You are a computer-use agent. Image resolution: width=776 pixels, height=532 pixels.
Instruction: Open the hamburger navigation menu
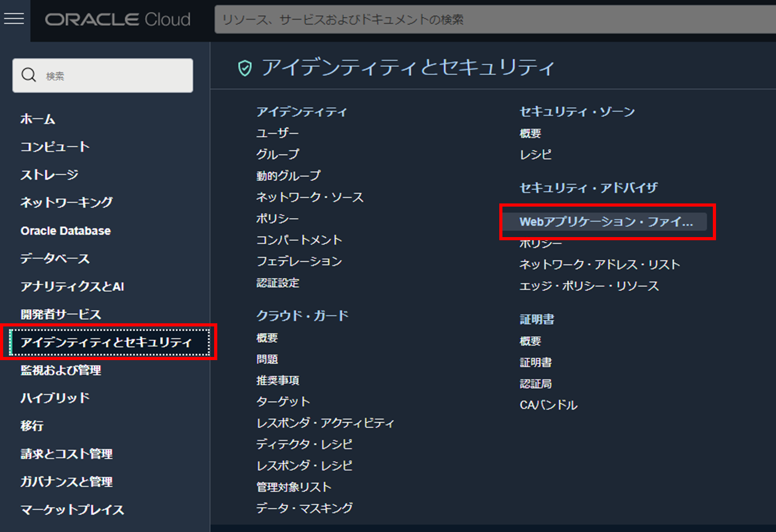pyautogui.click(x=14, y=19)
